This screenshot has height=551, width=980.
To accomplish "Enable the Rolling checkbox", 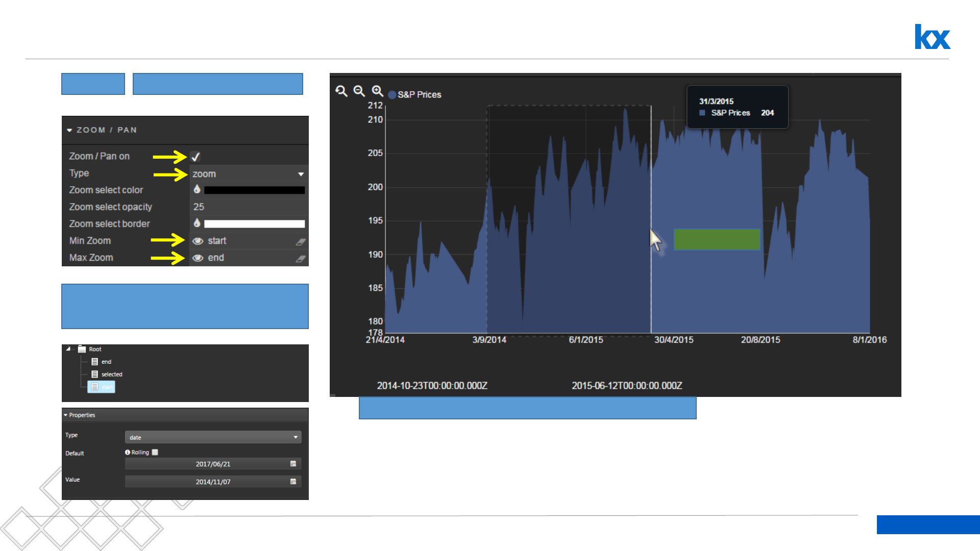I will 155,452.
